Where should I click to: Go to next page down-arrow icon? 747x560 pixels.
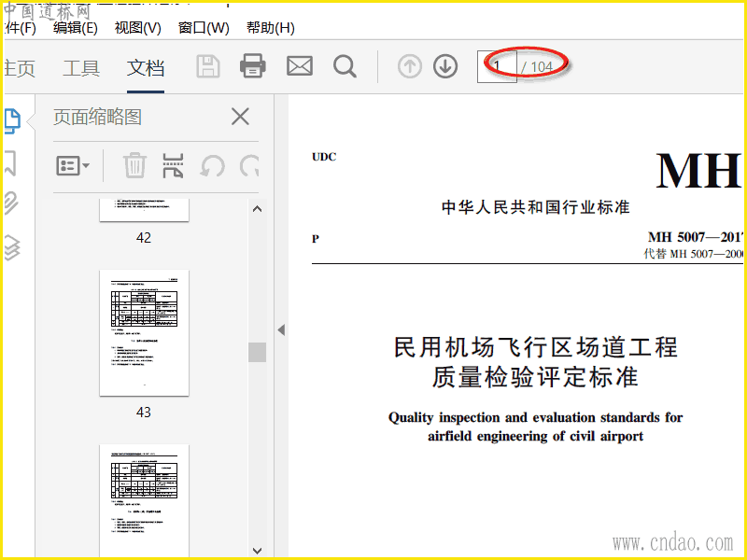click(x=445, y=66)
